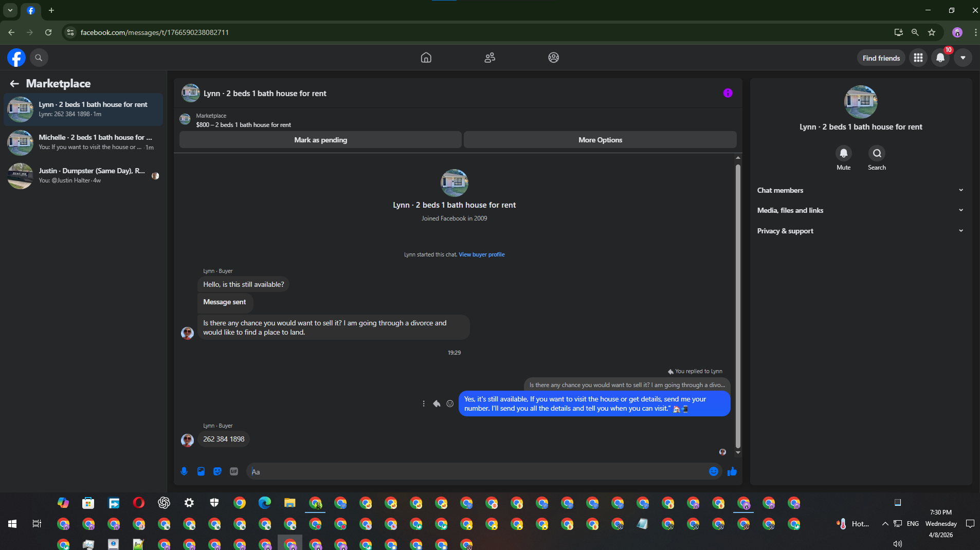Open the Friends icon in top navigation
This screenshot has width=980, height=550.
pos(490,58)
